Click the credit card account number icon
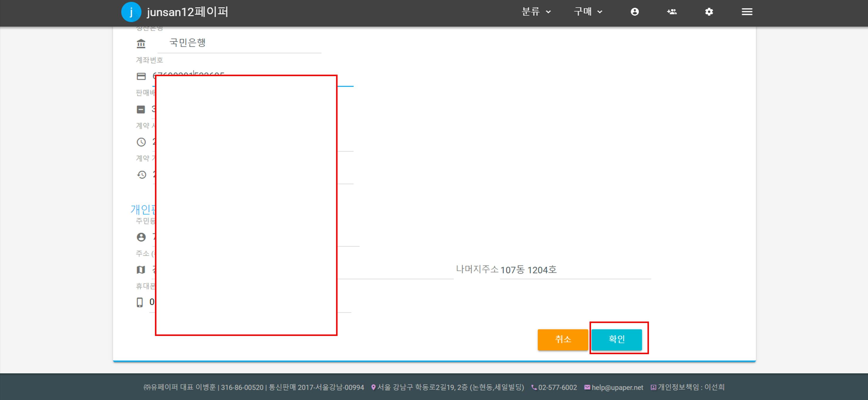868x400 pixels. (141, 76)
